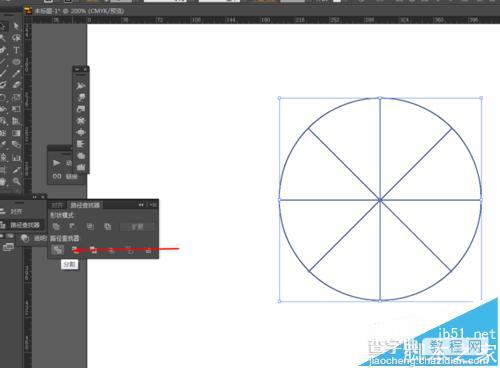Pick the Direct Selection arrow tool
The height and width of the screenshot is (368, 500).
(x=16, y=26)
